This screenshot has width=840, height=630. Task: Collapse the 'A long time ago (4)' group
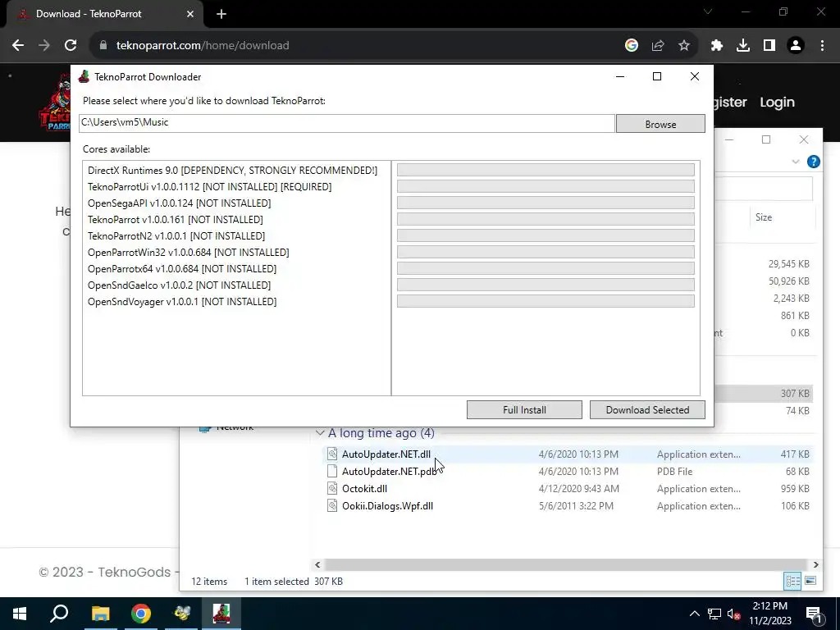click(320, 433)
